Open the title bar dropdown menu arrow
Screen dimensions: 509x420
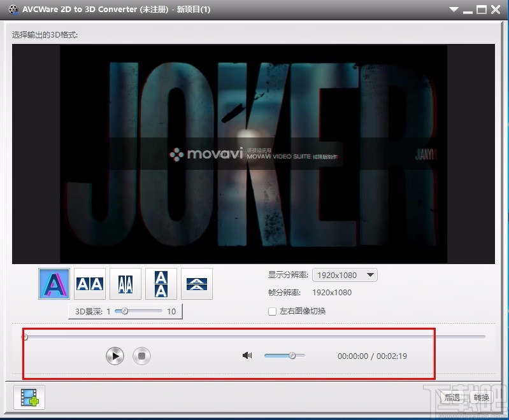pos(454,10)
